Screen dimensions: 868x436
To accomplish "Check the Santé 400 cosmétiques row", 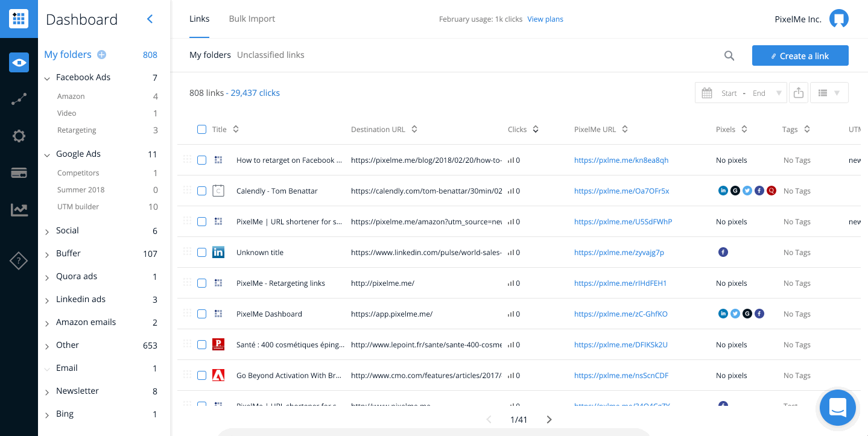I will pyautogui.click(x=201, y=344).
